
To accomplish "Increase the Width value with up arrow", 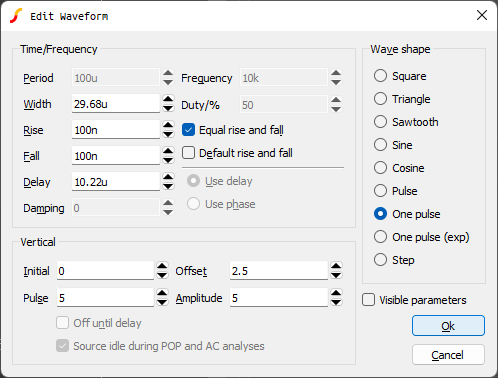I will click(168, 99).
